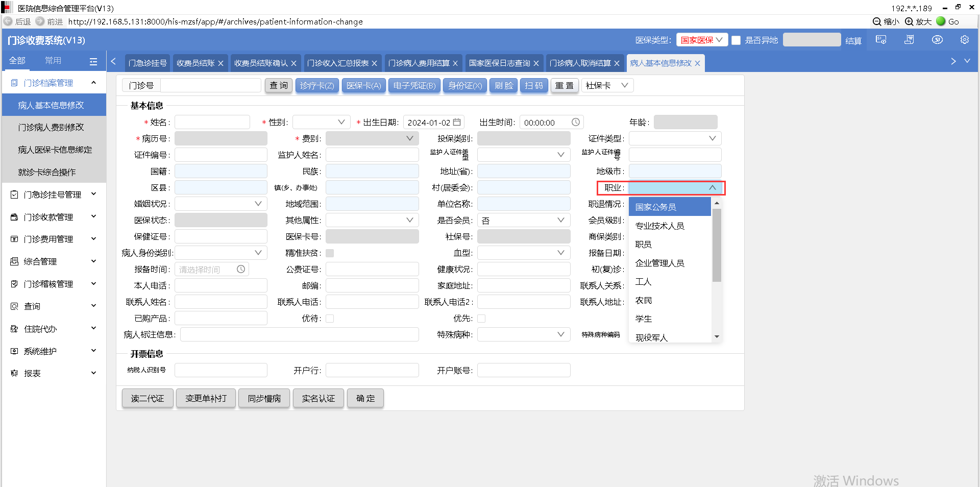The width and height of the screenshot is (980, 487).
Task: Open the calendar icon for 出生日期
Action: (x=457, y=122)
